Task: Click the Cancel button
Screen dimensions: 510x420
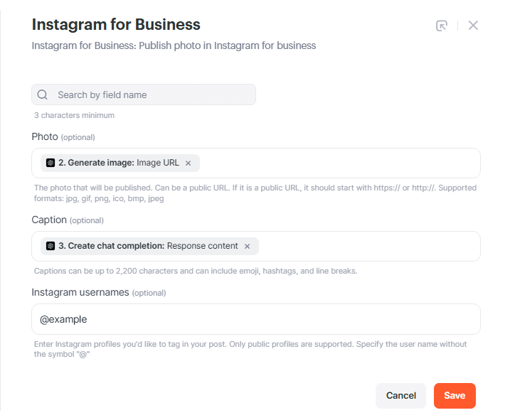Action: [400, 396]
